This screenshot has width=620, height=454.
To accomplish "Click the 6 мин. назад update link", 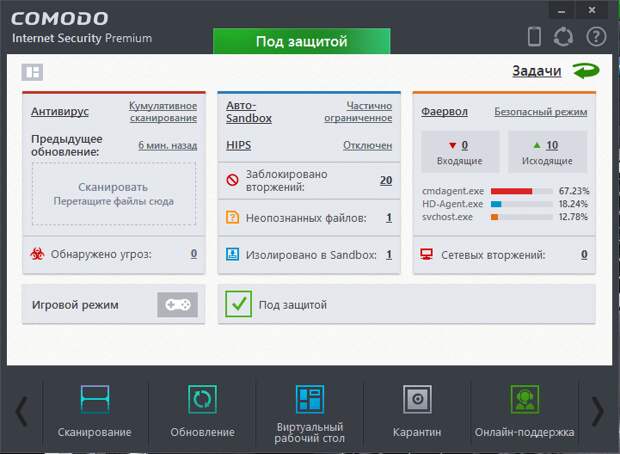I will tap(168, 146).
